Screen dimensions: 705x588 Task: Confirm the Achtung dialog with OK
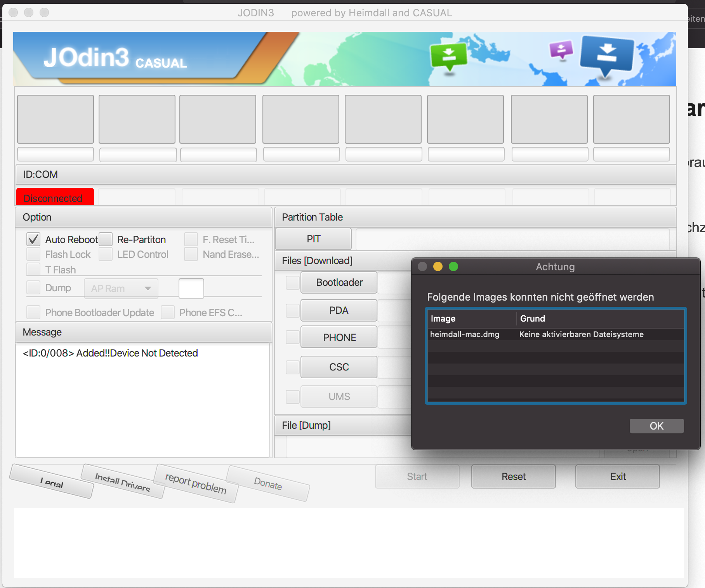[656, 426]
